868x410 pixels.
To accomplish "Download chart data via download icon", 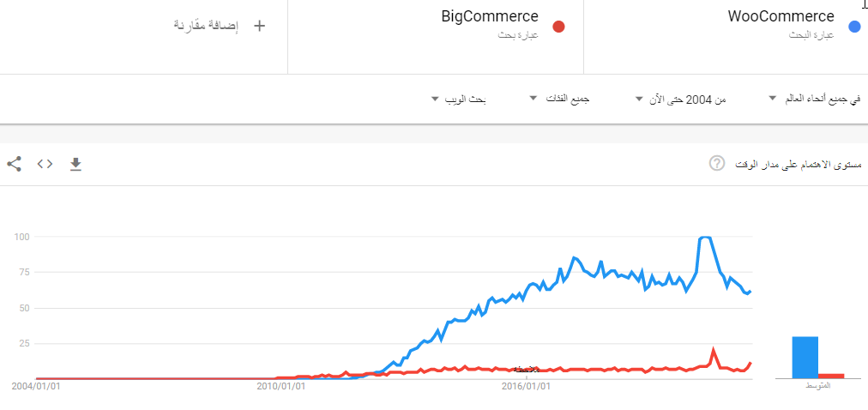I will click(75, 164).
